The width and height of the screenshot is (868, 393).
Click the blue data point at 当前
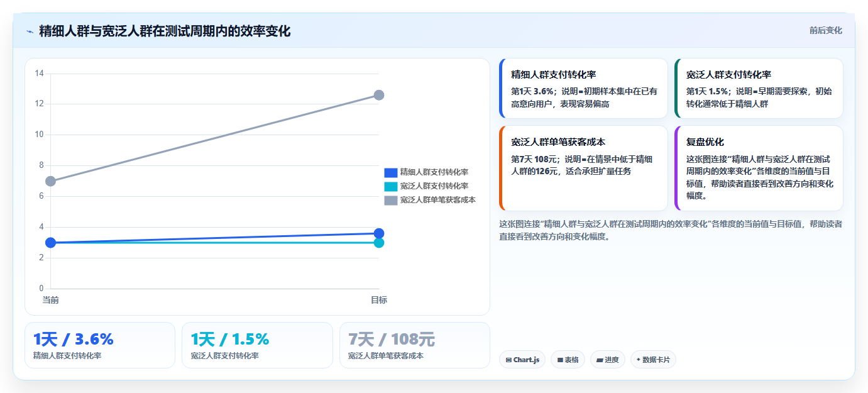[51, 243]
